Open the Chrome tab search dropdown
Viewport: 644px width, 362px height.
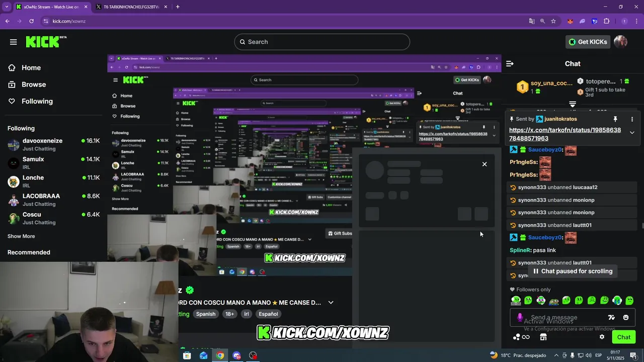7,7
